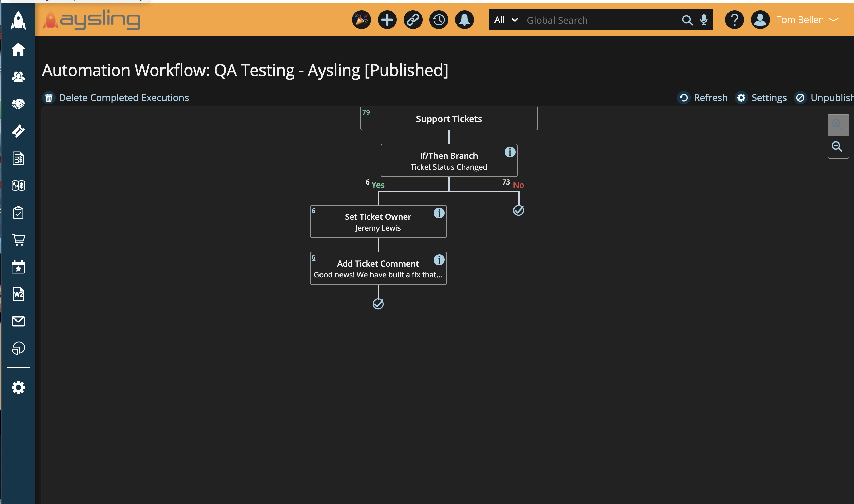
Task: Open the Home sidebar icon
Action: (18, 50)
